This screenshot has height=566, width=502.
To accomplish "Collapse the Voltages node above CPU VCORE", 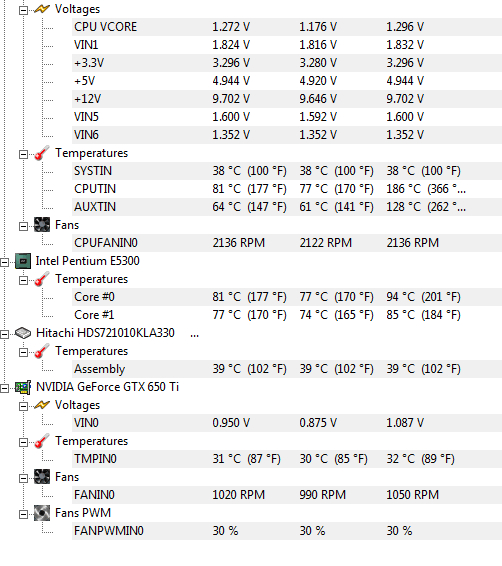I will [23, 10].
